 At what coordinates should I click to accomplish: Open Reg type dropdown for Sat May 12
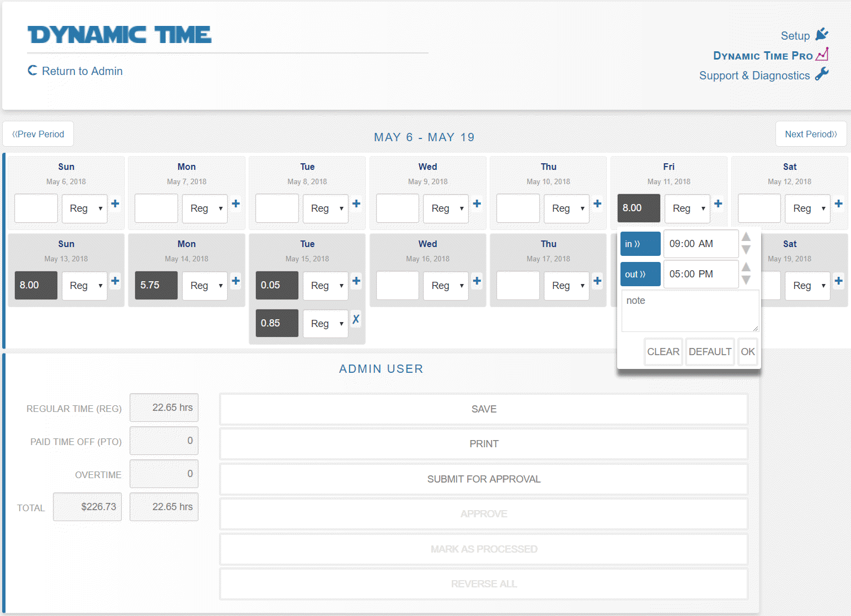click(807, 208)
